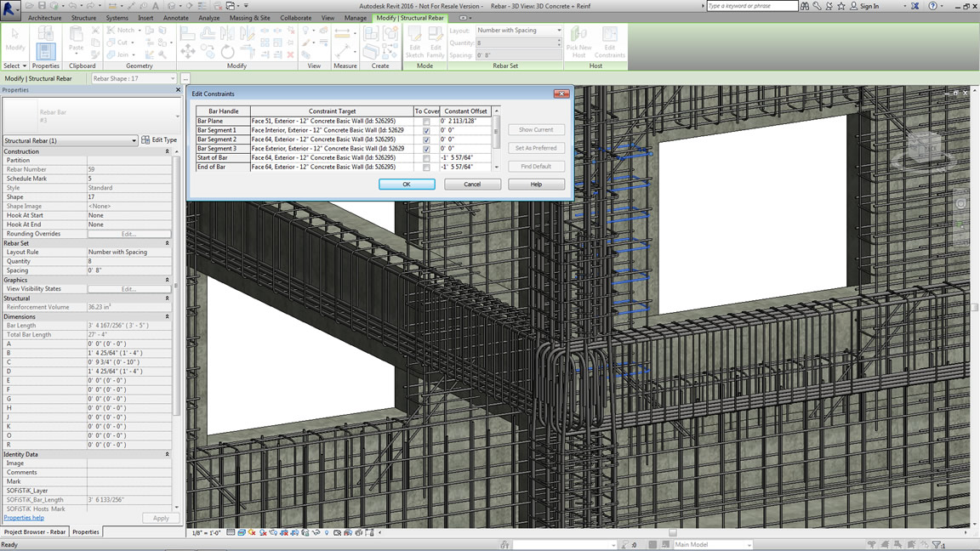Image resolution: width=980 pixels, height=551 pixels.
Task: Click the Aligned Dimension measure icon
Action: click(x=343, y=33)
